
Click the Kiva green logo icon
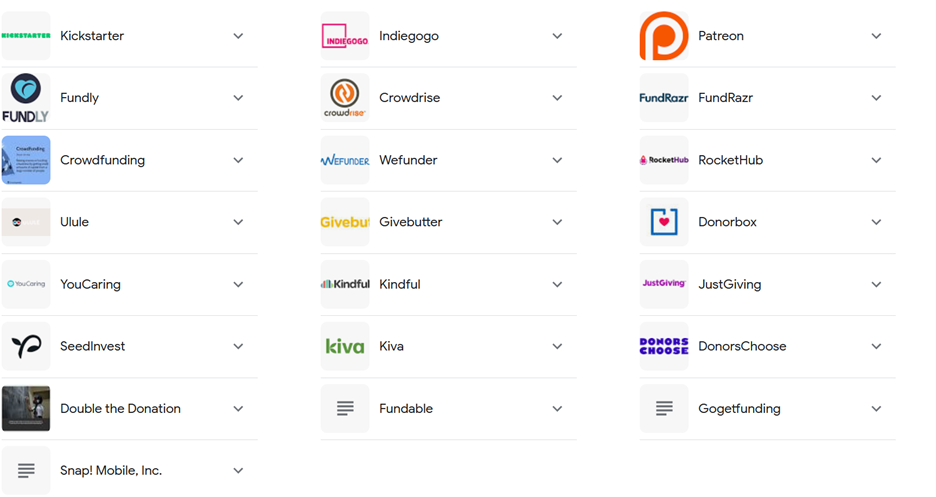[x=345, y=346]
